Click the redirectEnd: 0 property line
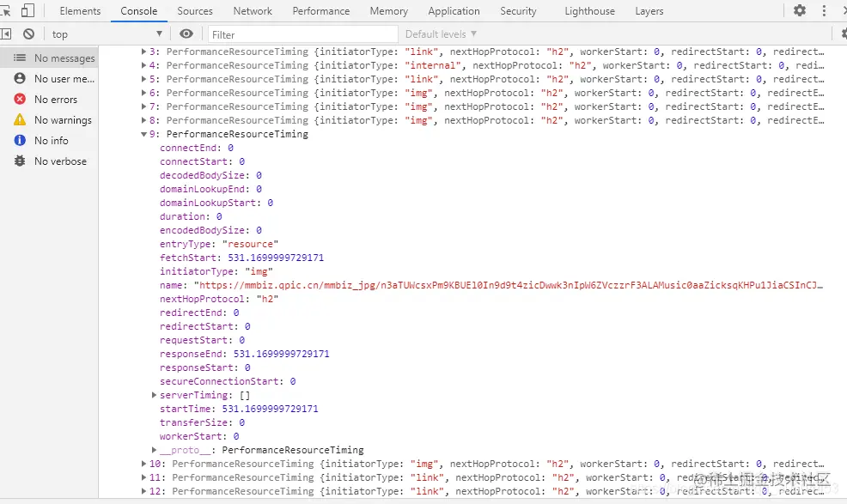The image size is (847, 504). (x=199, y=313)
